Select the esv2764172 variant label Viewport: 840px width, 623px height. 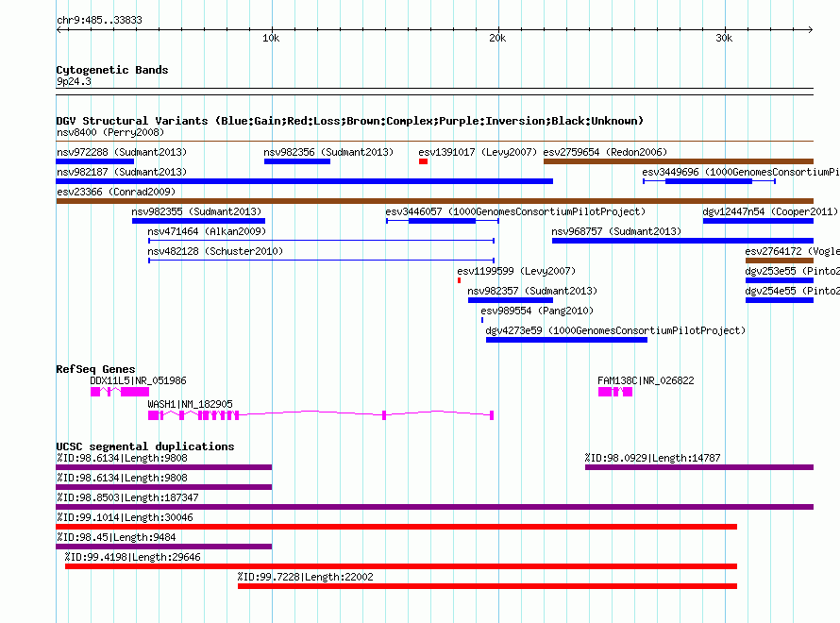(792, 251)
